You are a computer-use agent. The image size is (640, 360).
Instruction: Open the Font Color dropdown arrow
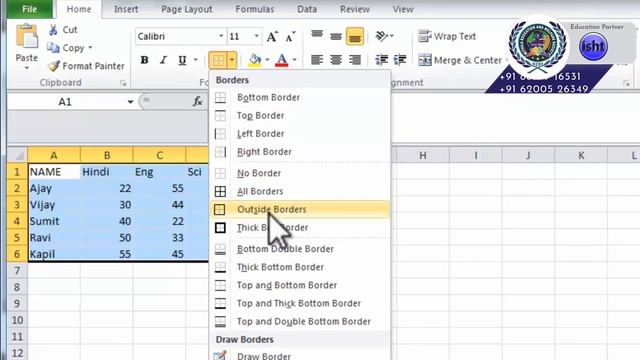click(x=294, y=60)
